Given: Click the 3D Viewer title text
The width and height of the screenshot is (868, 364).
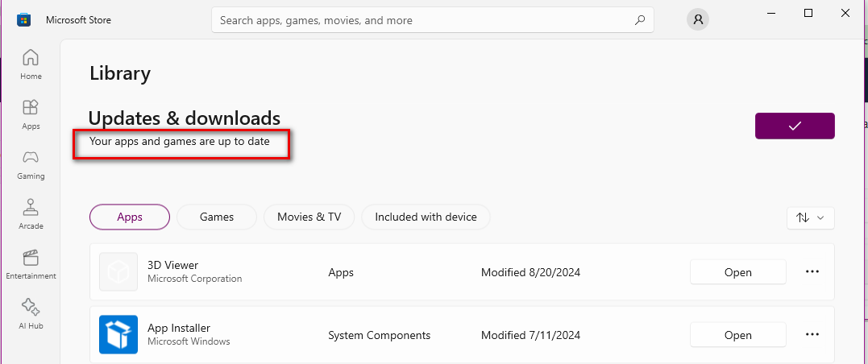Looking at the screenshot, I should coord(172,265).
